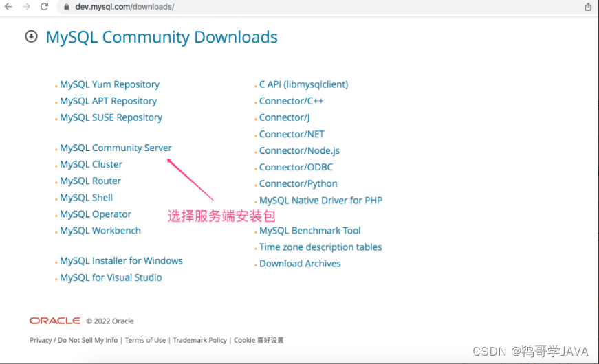Reload the page with the refresh icon
The width and height of the screenshot is (599, 364).
[x=44, y=6]
